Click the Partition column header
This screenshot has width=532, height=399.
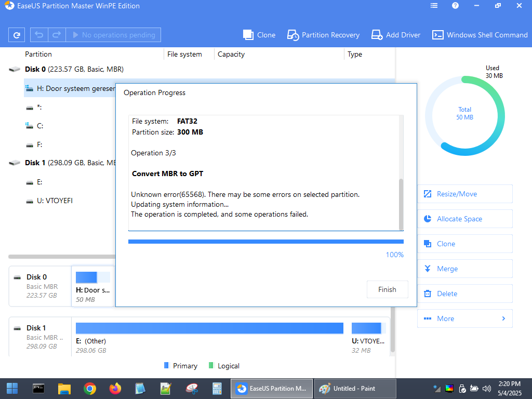pyautogui.click(x=38, y=54)
